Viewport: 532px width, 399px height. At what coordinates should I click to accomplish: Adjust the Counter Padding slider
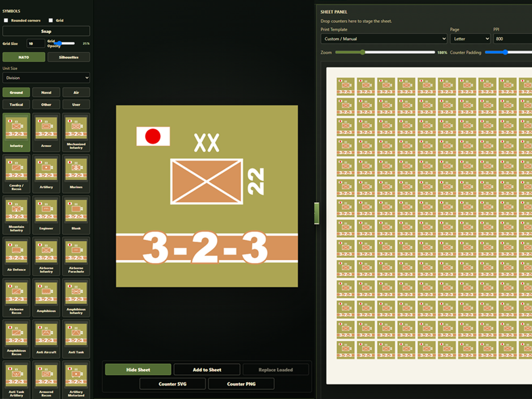(509, 52)
